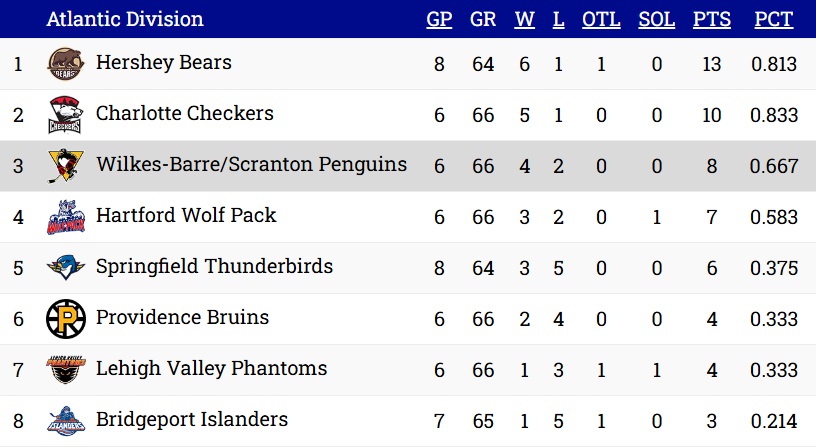Image resolution: width=816 pixels, height=447 pixels.
Task: Open the Bridgeport Islanders logo
Action: [66, 420]
